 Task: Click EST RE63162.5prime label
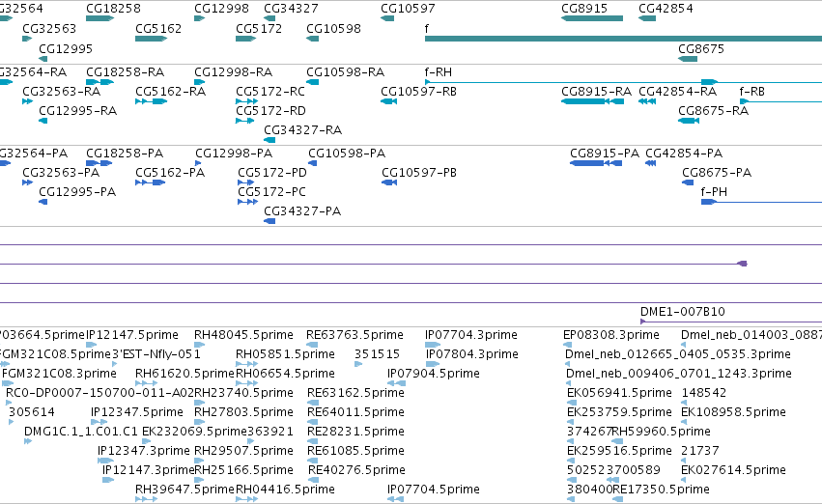(x=356, y=393)
